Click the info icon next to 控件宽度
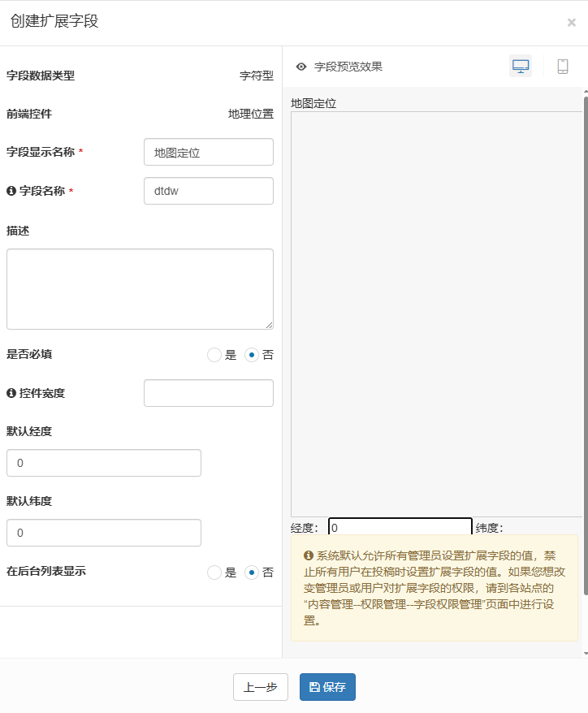 11,393
